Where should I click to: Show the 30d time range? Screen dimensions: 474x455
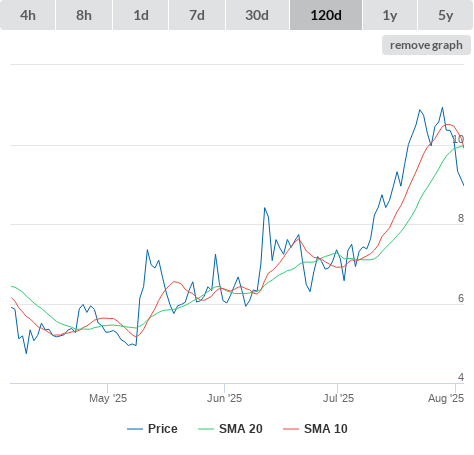tap(257, 15)
